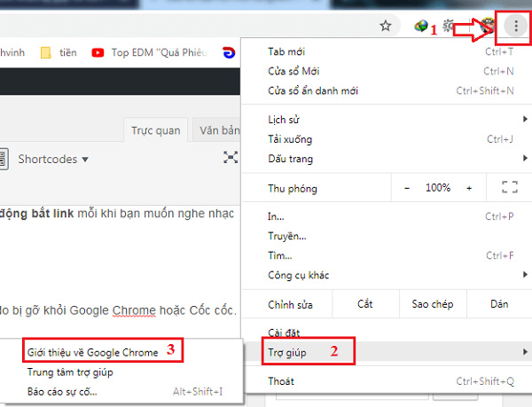Open 'Cửa sổ ẩn danh mới'
The image size is (532, 407).
pyautogui.click(x=385, y=91)
